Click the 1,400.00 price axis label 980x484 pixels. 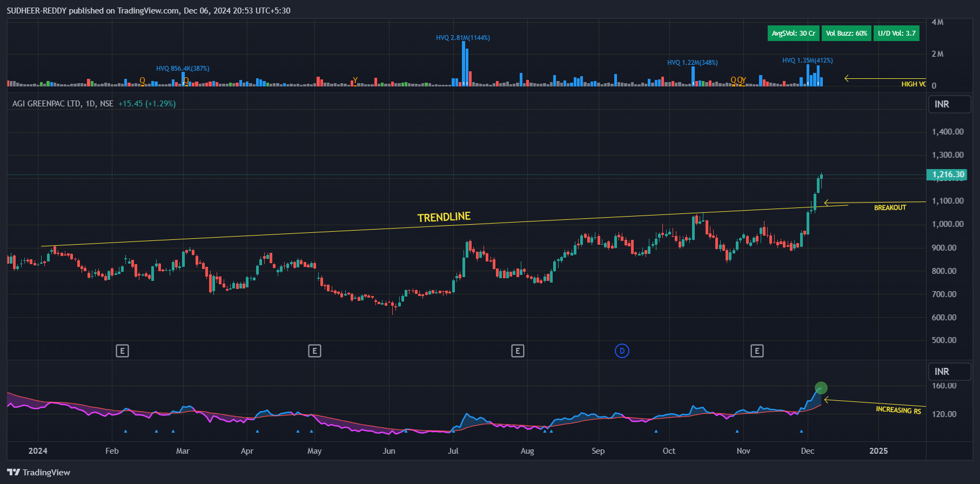point(948,132)
